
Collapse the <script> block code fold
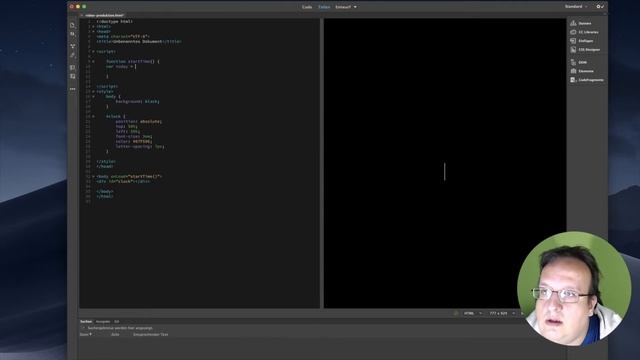point(93,51)
